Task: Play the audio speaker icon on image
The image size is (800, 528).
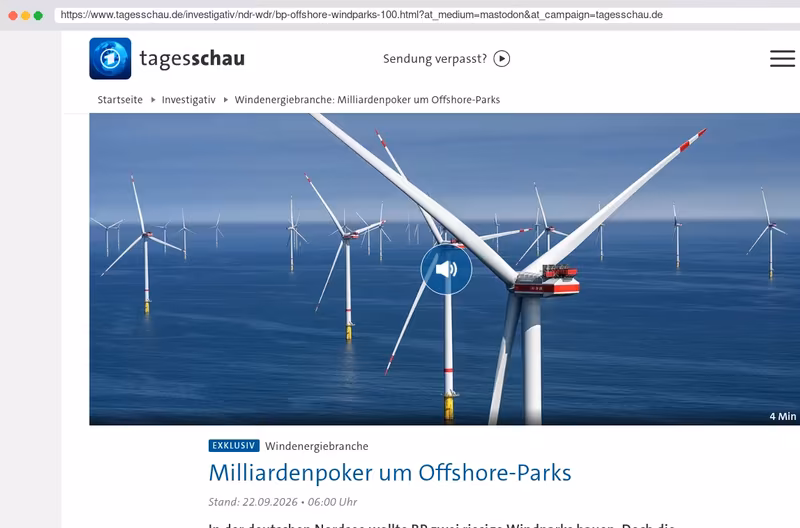Action: click(446, 269)
